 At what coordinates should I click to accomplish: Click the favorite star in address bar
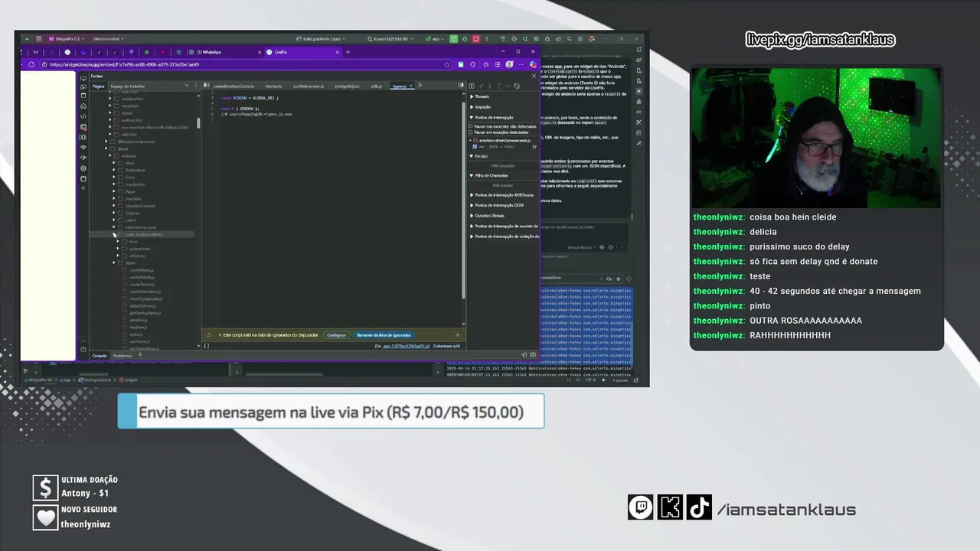(x=447, y=64)
